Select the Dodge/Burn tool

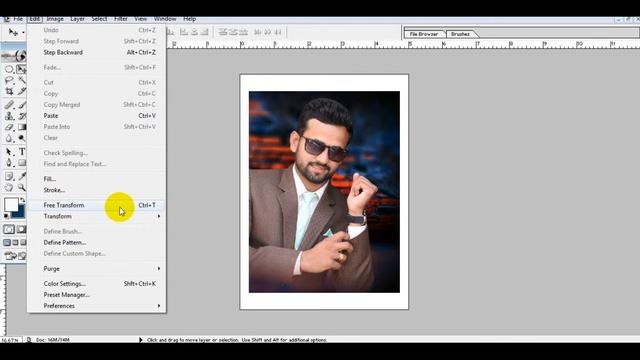[x=21, y=138]
